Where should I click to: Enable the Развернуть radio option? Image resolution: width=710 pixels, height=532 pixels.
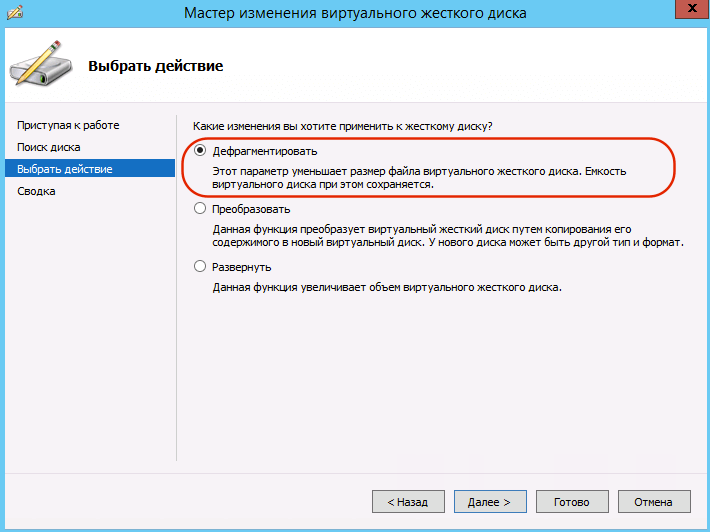(201, 267)
